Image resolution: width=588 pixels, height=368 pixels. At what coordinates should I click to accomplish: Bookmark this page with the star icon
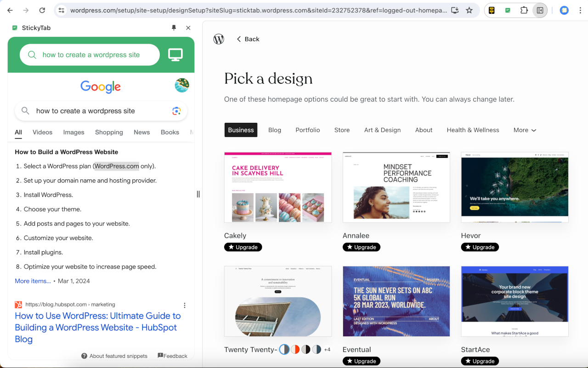[469, 10]
